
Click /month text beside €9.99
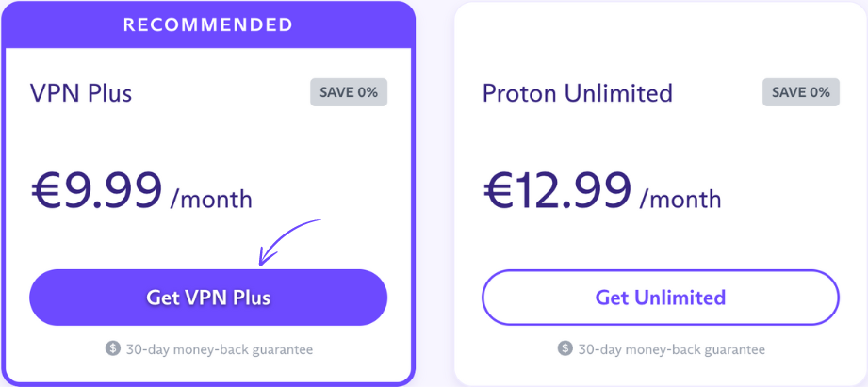click(211, 199)
